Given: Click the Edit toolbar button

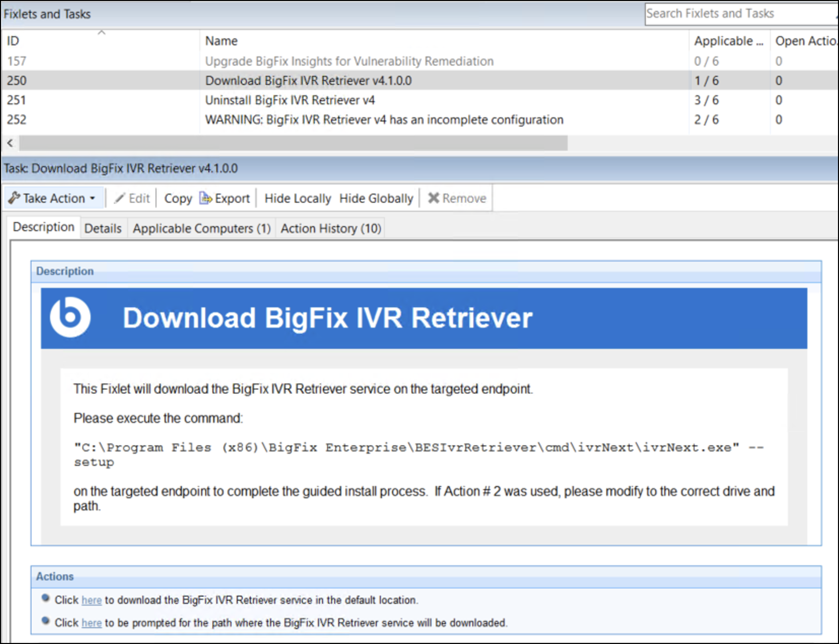Looking at the screenshot, I should click(132, 198).
